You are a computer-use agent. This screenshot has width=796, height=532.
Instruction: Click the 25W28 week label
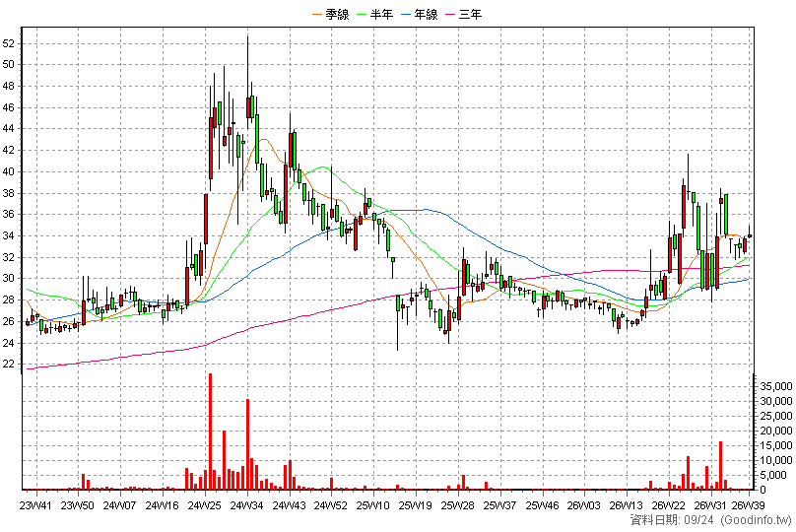click(457, 505)
